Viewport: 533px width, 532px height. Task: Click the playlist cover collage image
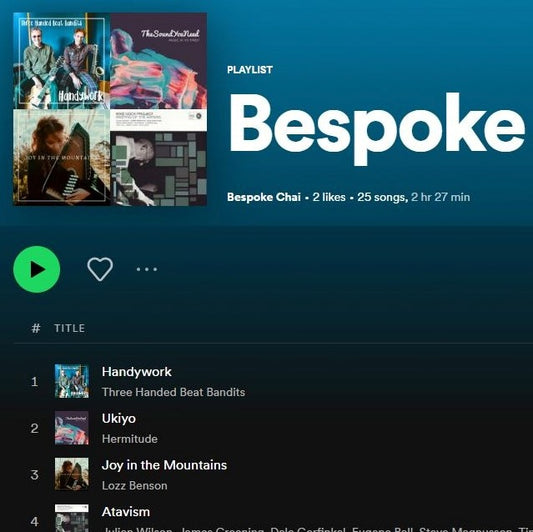(x=110, y=109)
